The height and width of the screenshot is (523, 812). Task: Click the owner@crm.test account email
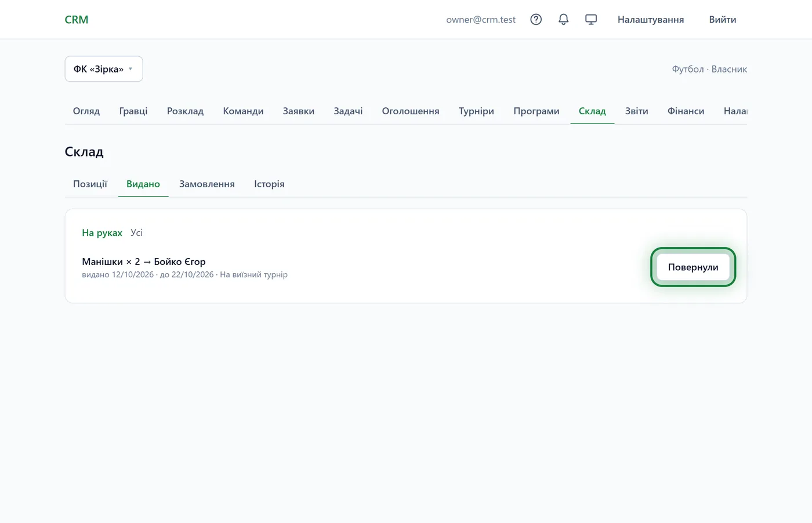pos(481,20)
